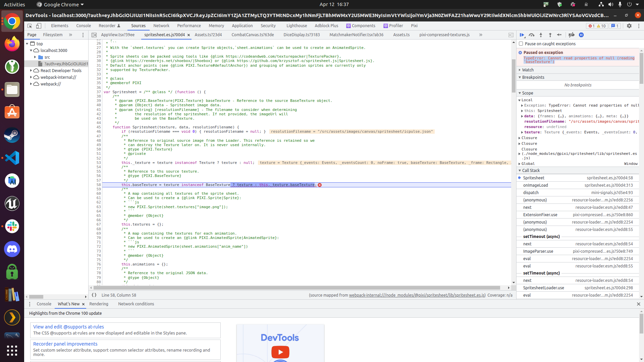The height and width of the screenshot is (362, 644).
Task: Open Visual Studio Code from dock
Action: [x=12, y=158]
